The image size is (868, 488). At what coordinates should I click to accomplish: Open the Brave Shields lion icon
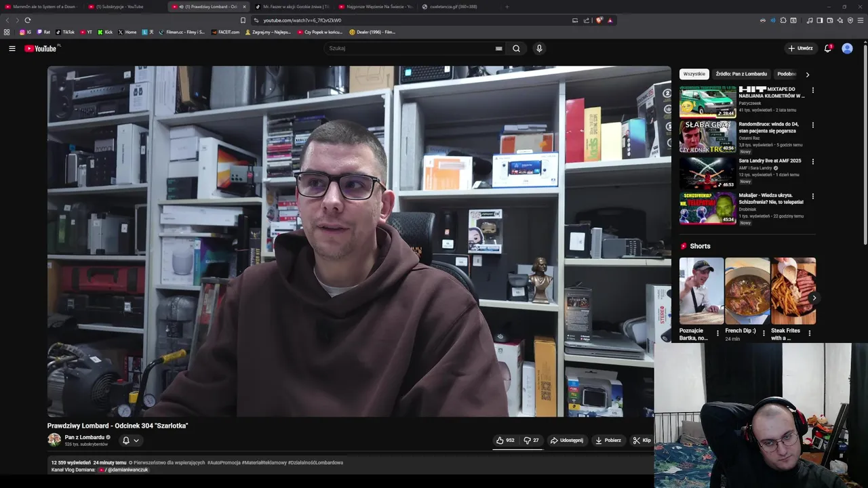pyautogui.click(x=599, y=20)
